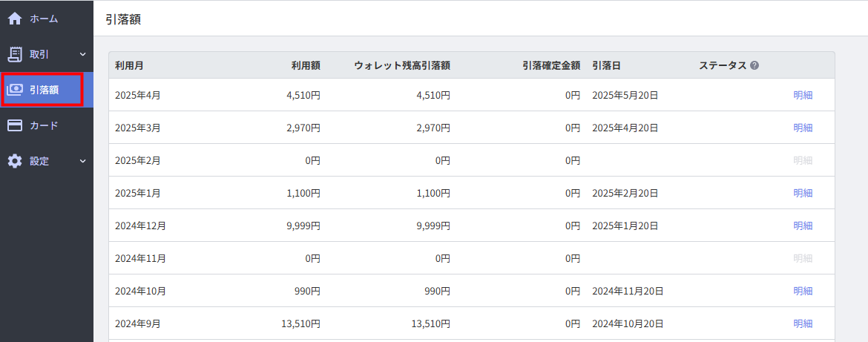Open 明細 for 2025年3月

pyautogui.click(x=803, y=128)
